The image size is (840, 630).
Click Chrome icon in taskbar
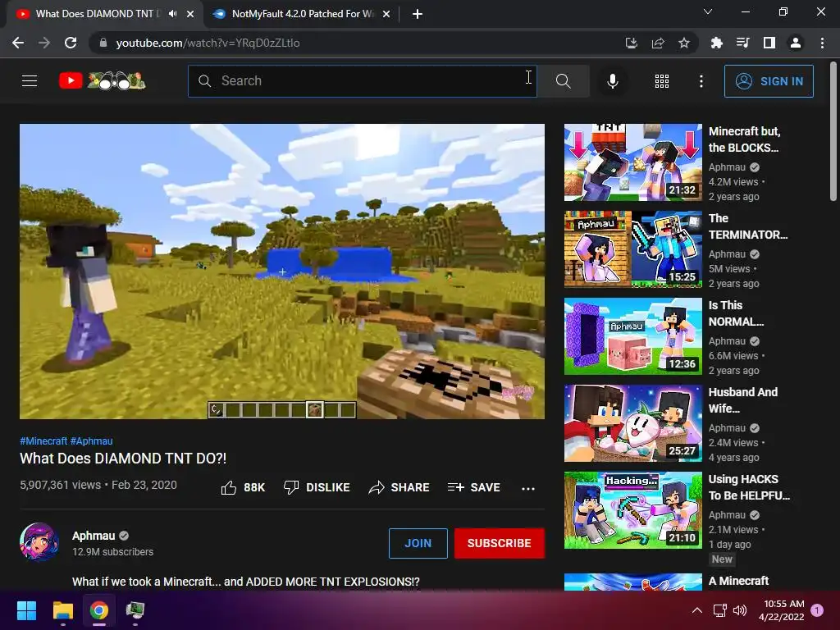tap(99, 610)
